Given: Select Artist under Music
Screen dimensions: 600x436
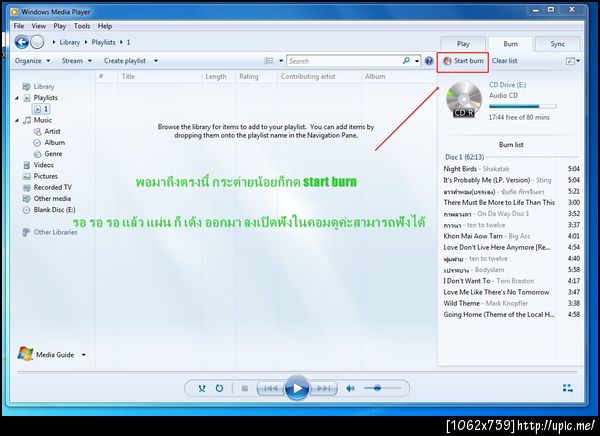Looking at the screenshot, I should 47,131.
